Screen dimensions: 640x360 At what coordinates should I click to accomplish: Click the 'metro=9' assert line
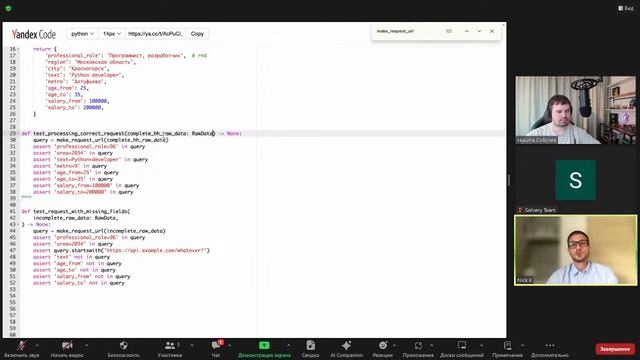coord(70,166)
